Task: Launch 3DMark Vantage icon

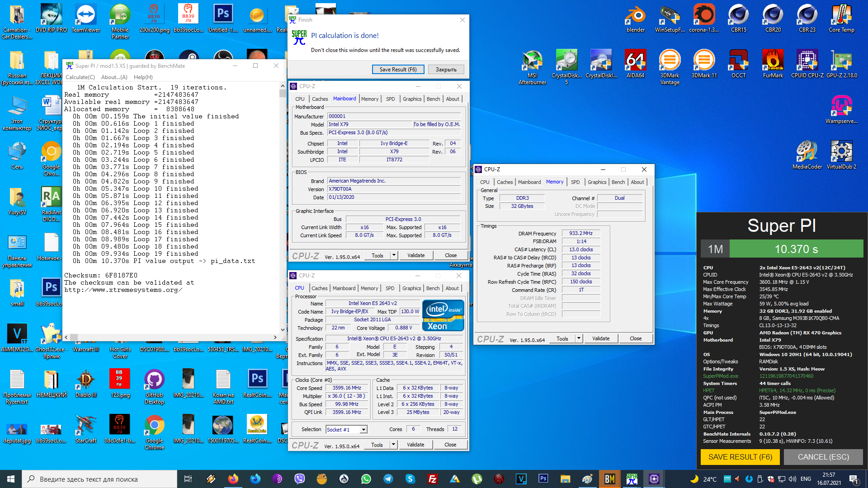Action: tap(670, 67)
